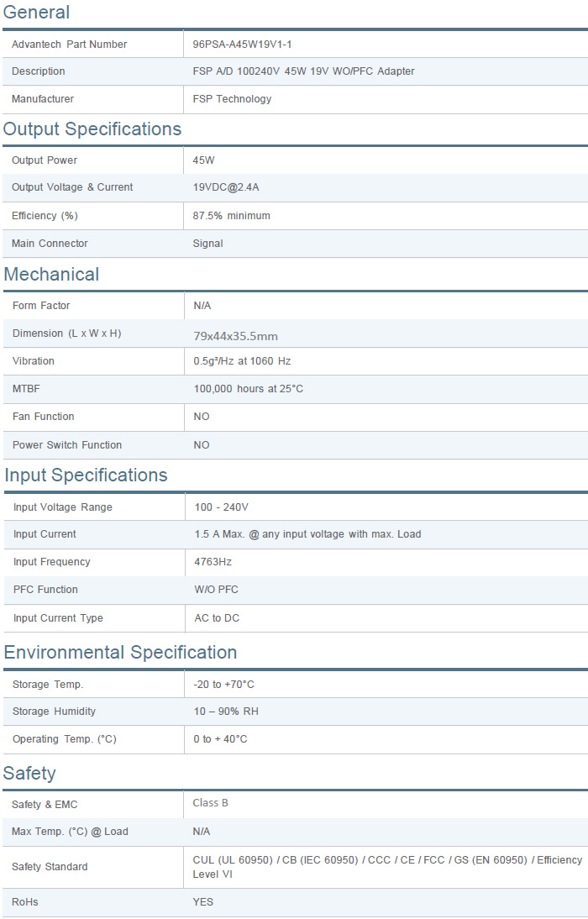This screenshot has width=588, height=919.
Task: Select the Storage Humidity 10 – 90% RH value
Action: coord(226,712)
